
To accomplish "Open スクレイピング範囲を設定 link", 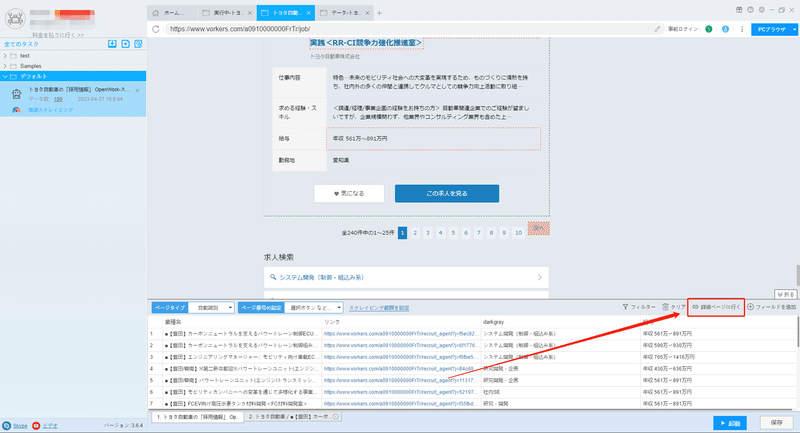I will (x=379, y=308).
